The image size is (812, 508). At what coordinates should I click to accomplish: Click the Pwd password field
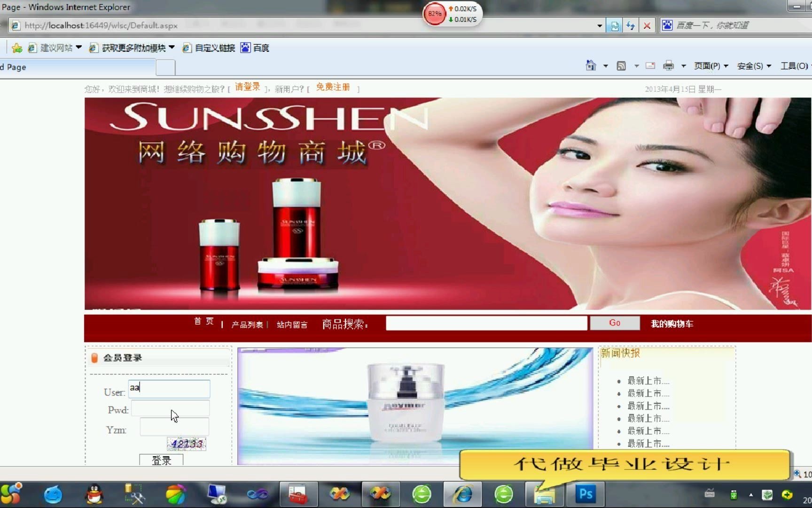[170, 408]
